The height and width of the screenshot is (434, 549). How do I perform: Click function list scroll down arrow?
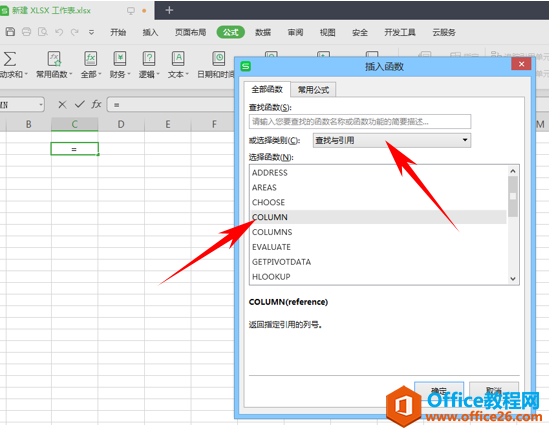tap(513, 279)
